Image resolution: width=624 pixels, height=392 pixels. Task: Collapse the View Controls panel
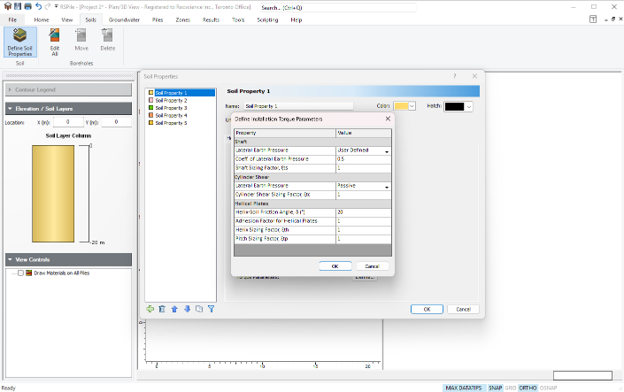pyautogui.click(x=68, y=259)
